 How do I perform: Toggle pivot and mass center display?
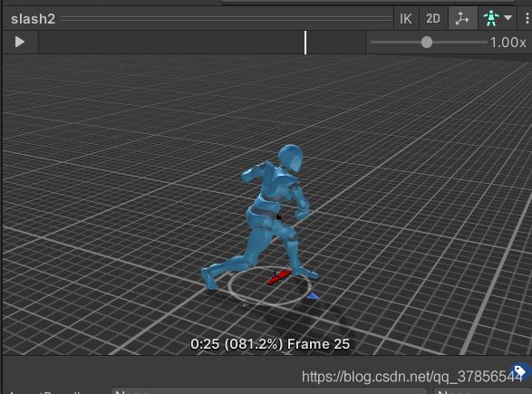(462, 19)
